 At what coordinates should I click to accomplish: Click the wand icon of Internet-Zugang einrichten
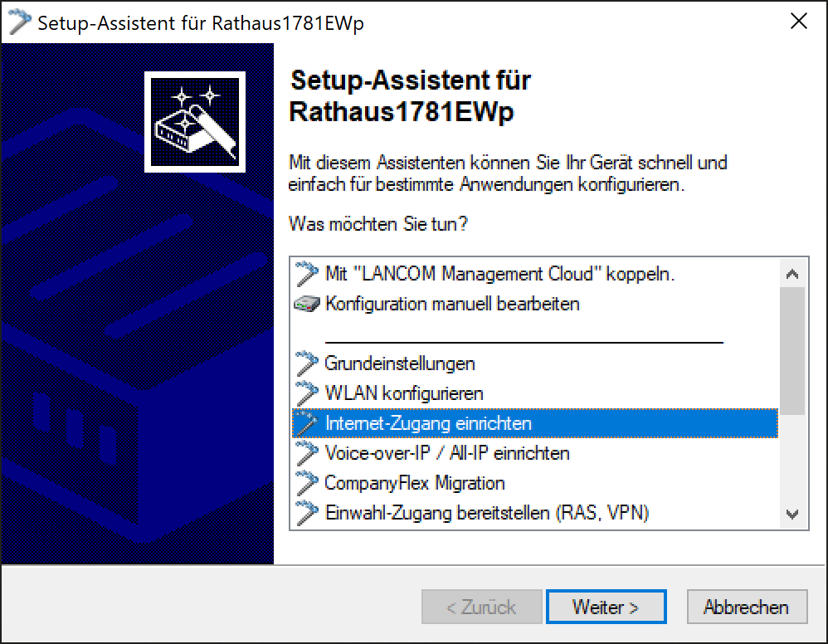point(306,423)
